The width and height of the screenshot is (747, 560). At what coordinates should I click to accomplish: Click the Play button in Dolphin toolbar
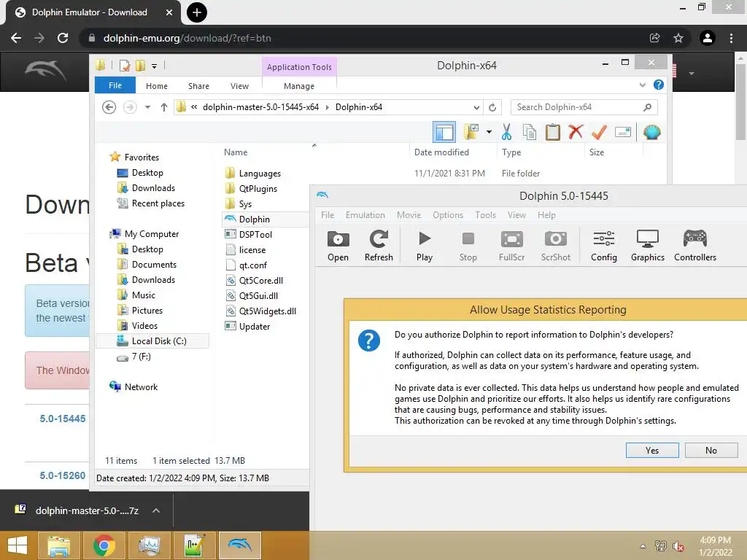click(424, 245)
